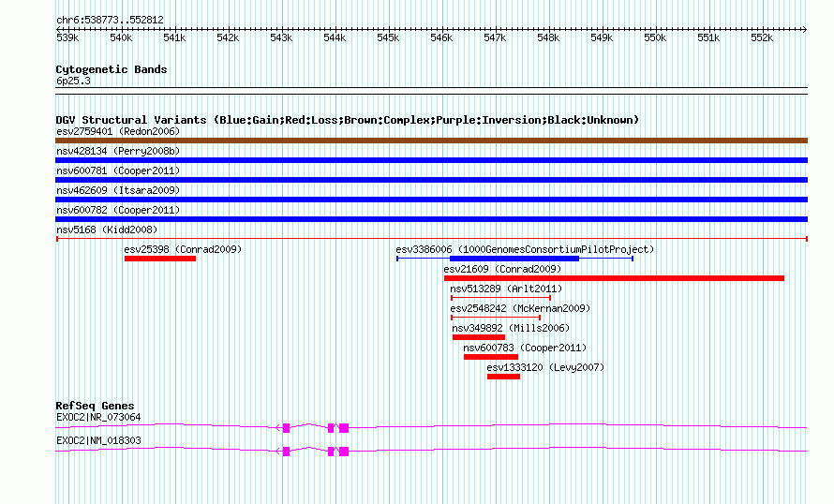Click the 546k ruler position
Viewport: 834px width, 504px height.
441,37
